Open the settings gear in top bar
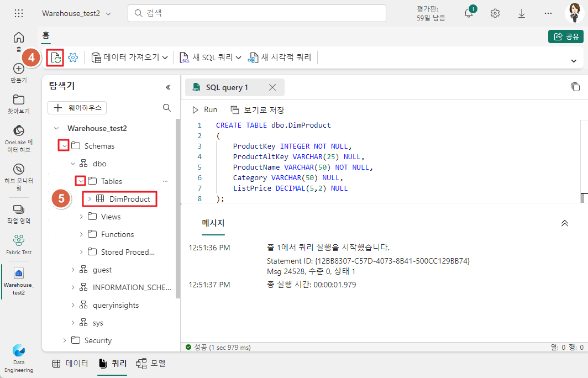This screenshot has height=378, width=588. pyautogui.click(x=495, y=13)
